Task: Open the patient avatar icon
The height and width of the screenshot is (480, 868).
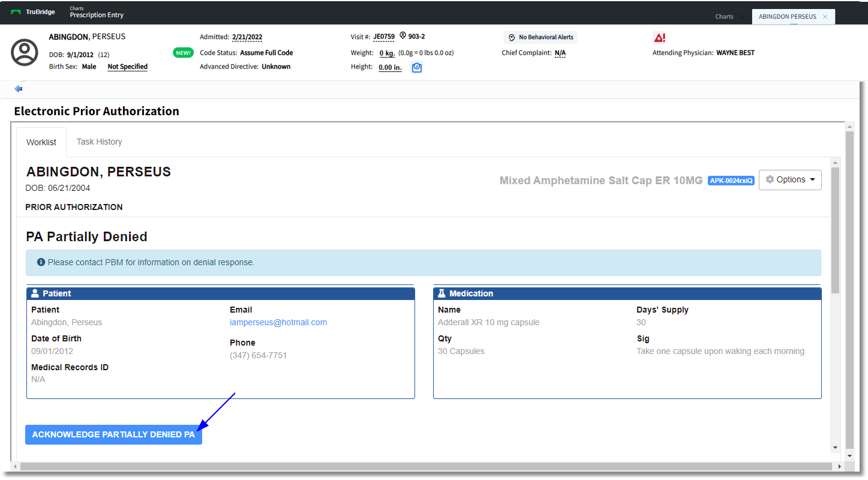Action: coord(25,52)
